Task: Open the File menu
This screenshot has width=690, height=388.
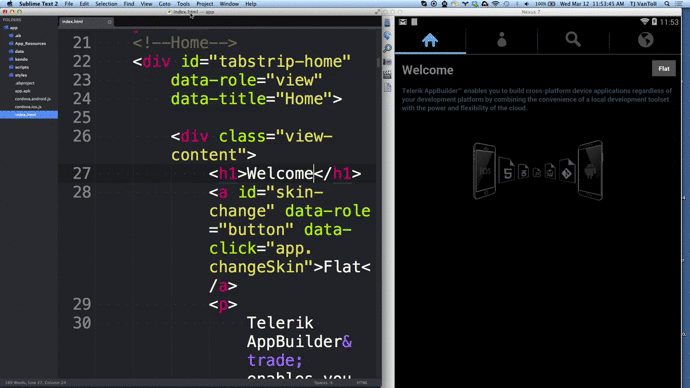Action: [69, 4]
